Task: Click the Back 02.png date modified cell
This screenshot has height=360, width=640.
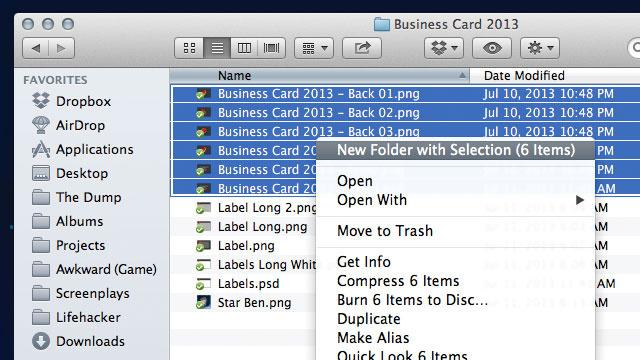Action: pos(548,113)
